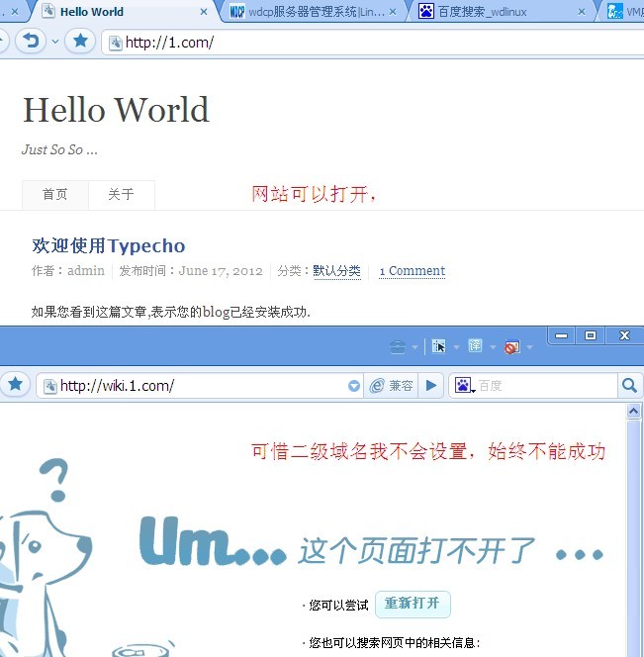Click favorites star beside wiki.1.com address bar

15,385
